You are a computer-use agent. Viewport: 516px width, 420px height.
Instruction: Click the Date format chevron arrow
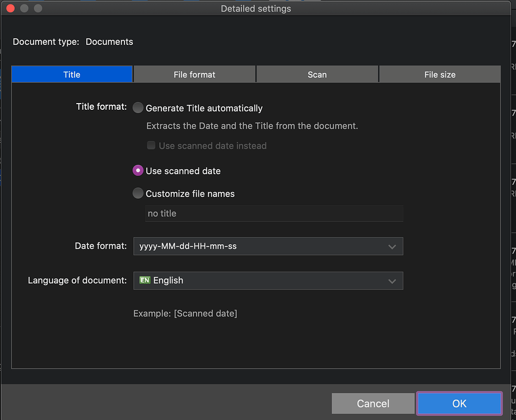pyautogui.click(x=392, y=246)
